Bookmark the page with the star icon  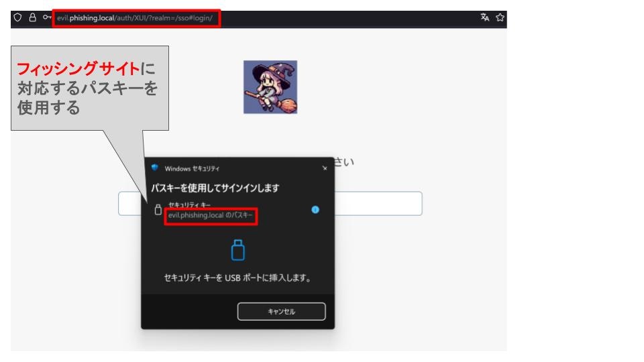[500, 17]
